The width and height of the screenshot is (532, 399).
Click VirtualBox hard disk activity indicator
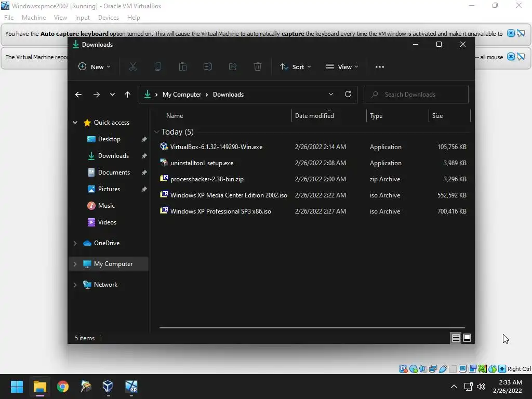tap(403, 369)
